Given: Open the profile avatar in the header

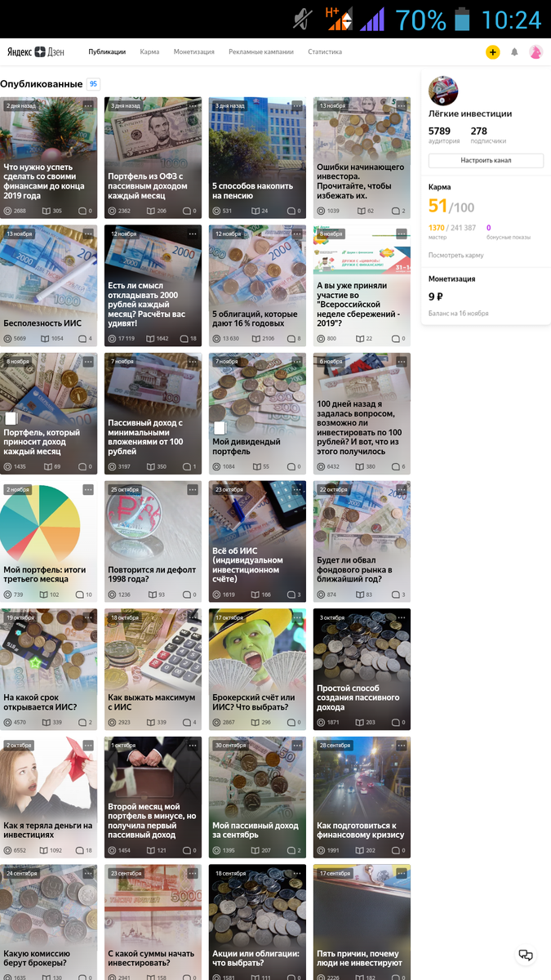Looking at the screenshot, I should [x=535, y=52].
